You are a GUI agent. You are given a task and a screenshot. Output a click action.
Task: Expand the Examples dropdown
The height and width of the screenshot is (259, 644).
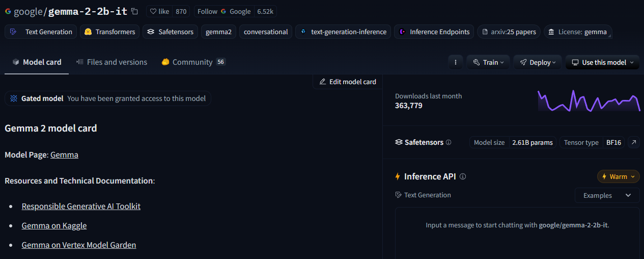[607, 195]
